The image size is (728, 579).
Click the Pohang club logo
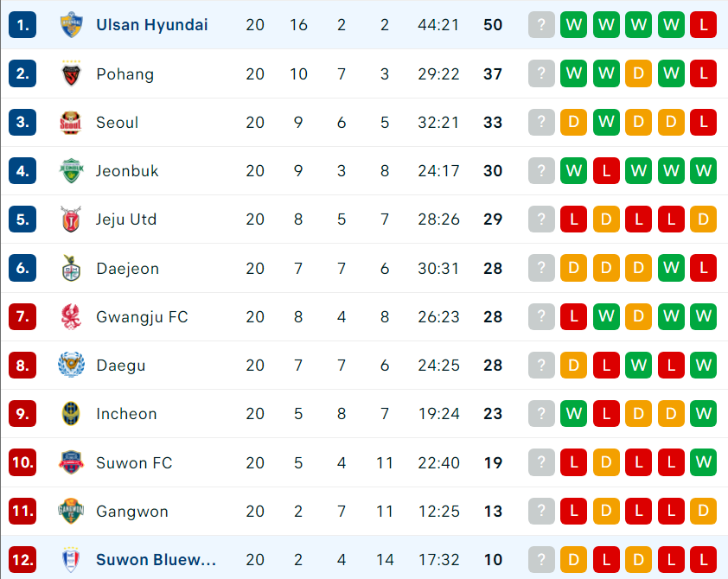[71, 73]
